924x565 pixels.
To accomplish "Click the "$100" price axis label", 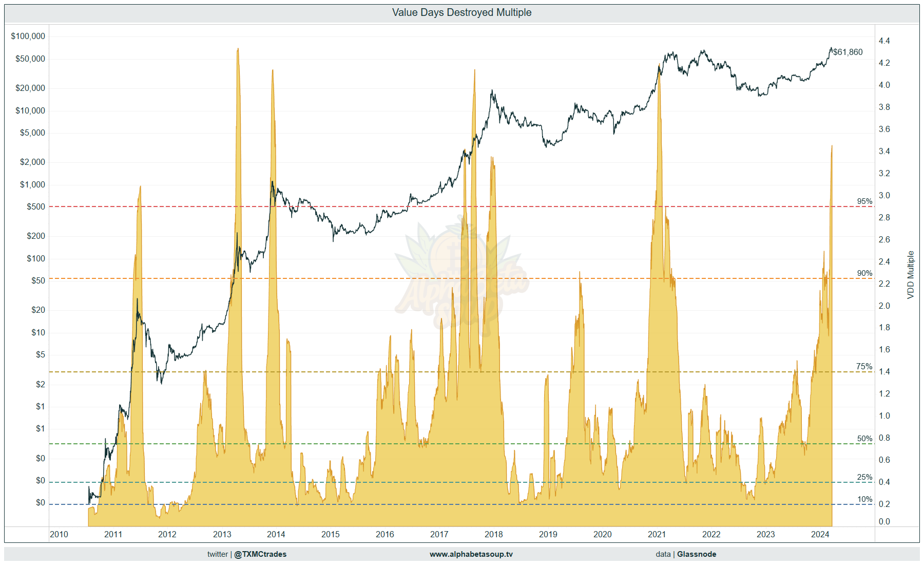I will tap(36, 258).
